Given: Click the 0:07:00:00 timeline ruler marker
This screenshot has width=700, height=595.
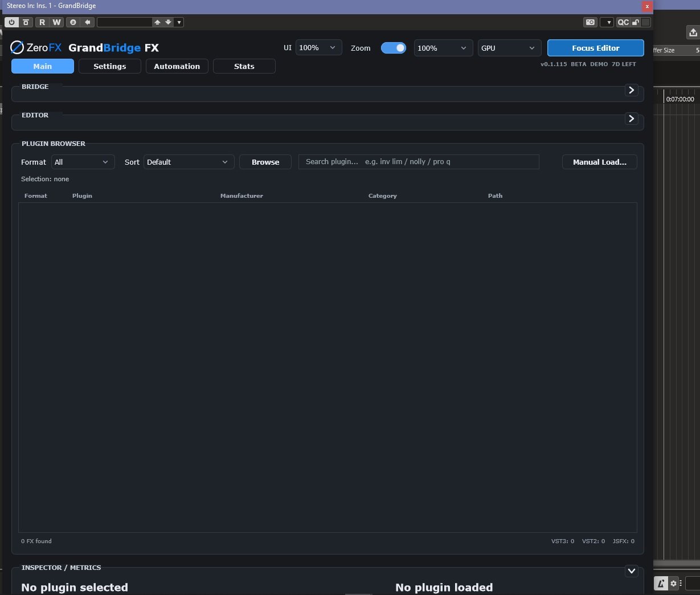Looking at the screenshot, I should click(x=680, y=99).
